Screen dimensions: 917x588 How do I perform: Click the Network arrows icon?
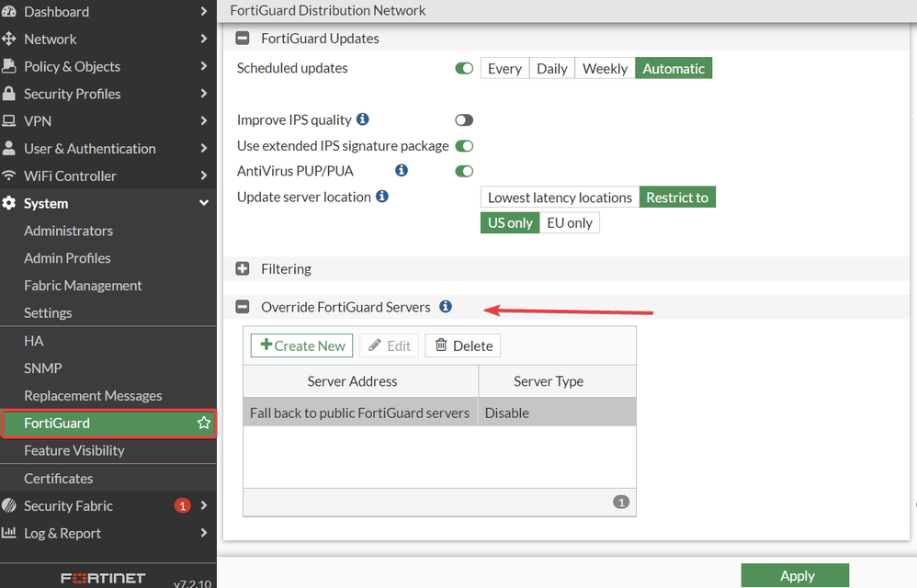(x=9, y=39)
